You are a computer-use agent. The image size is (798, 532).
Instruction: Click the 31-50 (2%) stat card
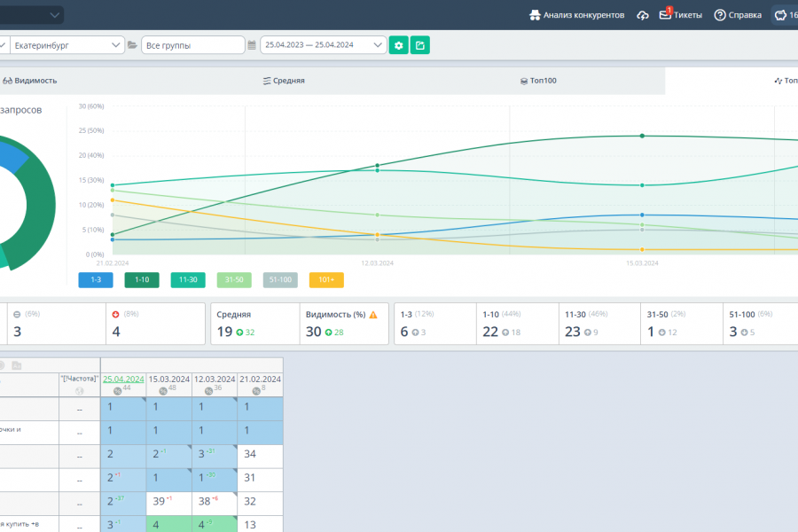point(682,324)
